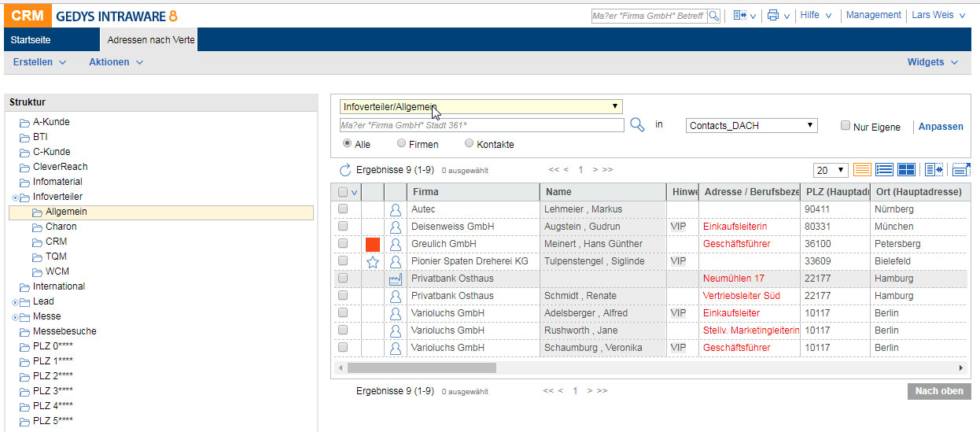This screenshot has height=432, width=980.
Task: Select the Firmen radio button
Action: [x=402, y=144]
